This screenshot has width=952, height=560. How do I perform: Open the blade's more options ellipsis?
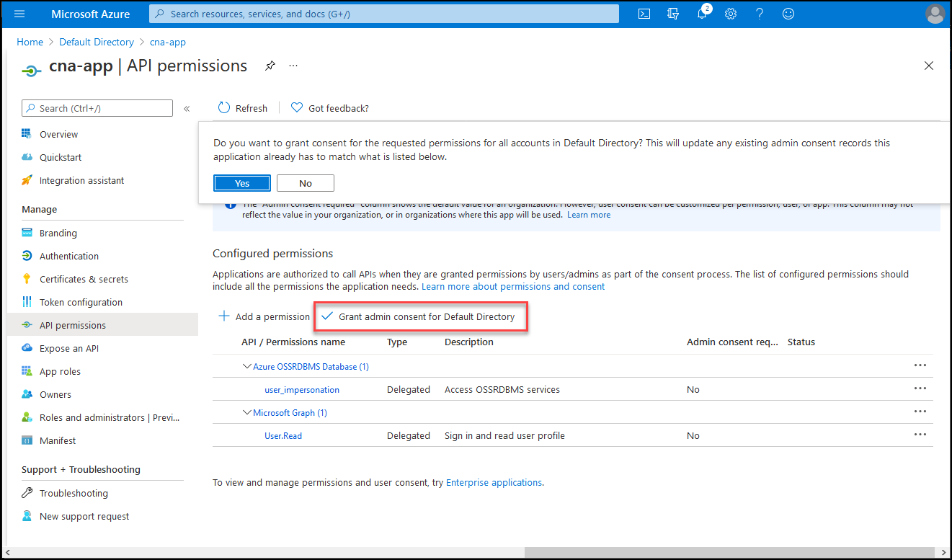click(x=293, y=66)
